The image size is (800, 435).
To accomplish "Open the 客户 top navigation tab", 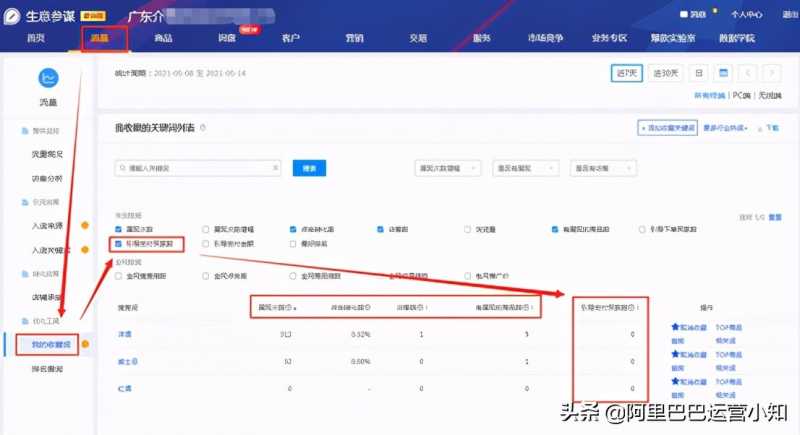I will pyautogui.click(x=290, y=38).
